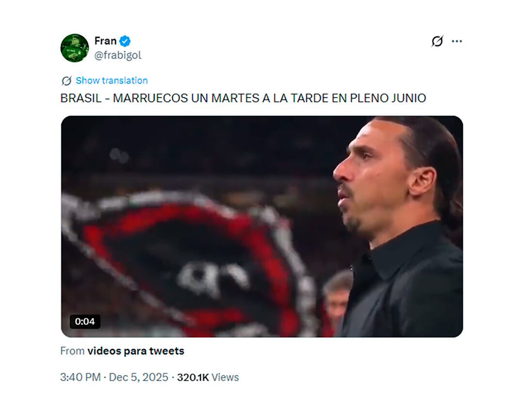
Task: Click the Show translation link
Action: click(x=112, y=81)
